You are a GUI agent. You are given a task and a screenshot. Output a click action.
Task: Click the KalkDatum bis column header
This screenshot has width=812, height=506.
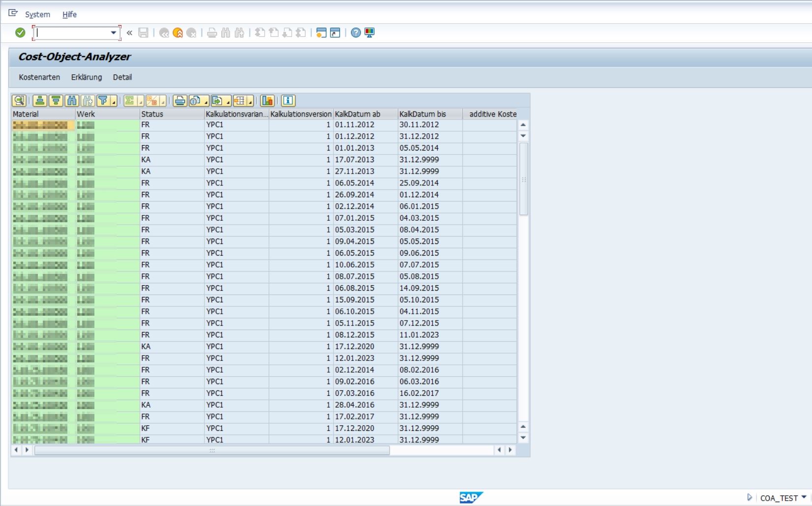[x=430, y=114]
